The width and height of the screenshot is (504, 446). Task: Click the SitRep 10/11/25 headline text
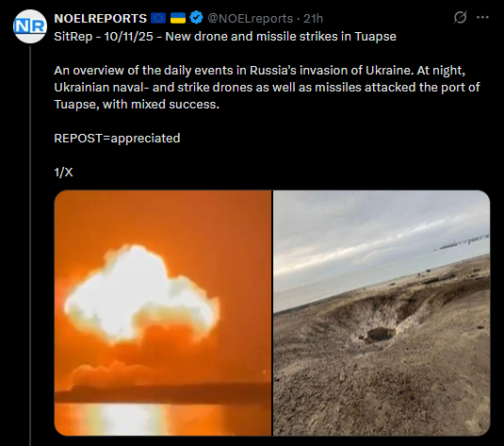coord(225,37)
